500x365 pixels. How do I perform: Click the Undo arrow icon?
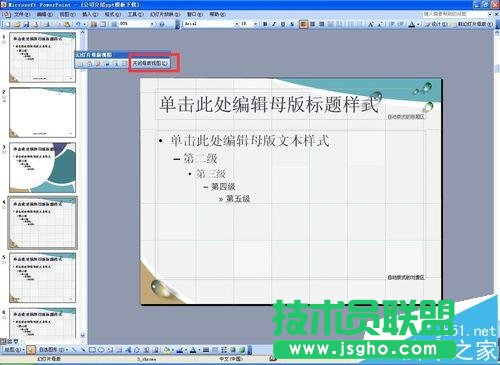coord(78,24)
